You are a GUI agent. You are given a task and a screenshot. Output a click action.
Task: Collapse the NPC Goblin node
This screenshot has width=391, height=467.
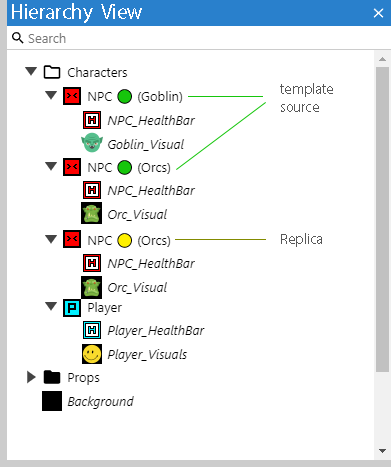[51, 95]
